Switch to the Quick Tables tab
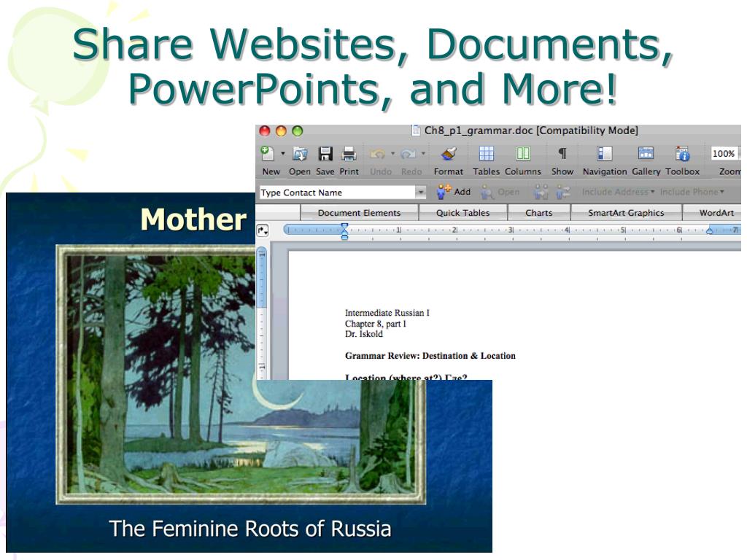Screen dimensions: 747x560 tap(462, 213)
